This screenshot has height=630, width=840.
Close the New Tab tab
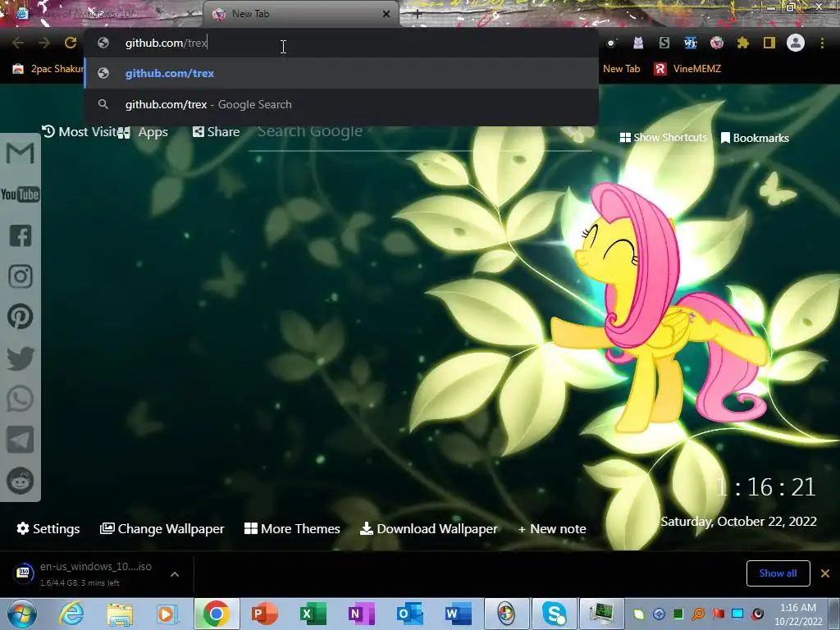[x=386, y=14]
